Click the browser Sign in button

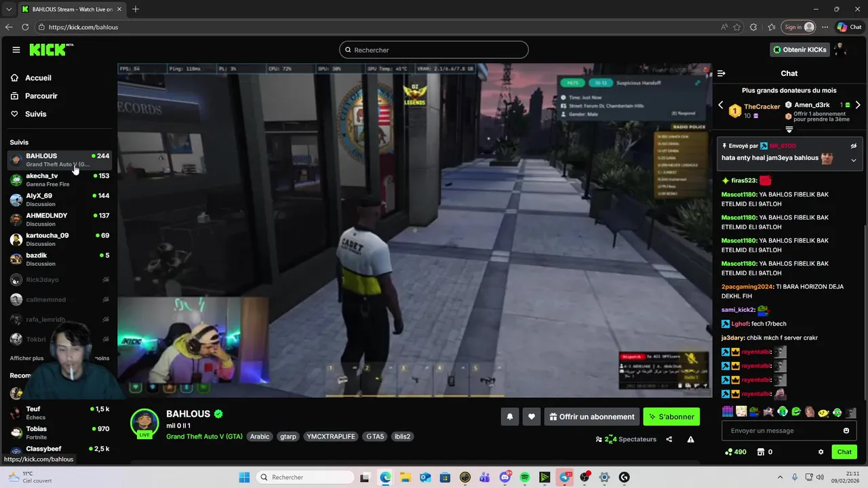[798, 27]
